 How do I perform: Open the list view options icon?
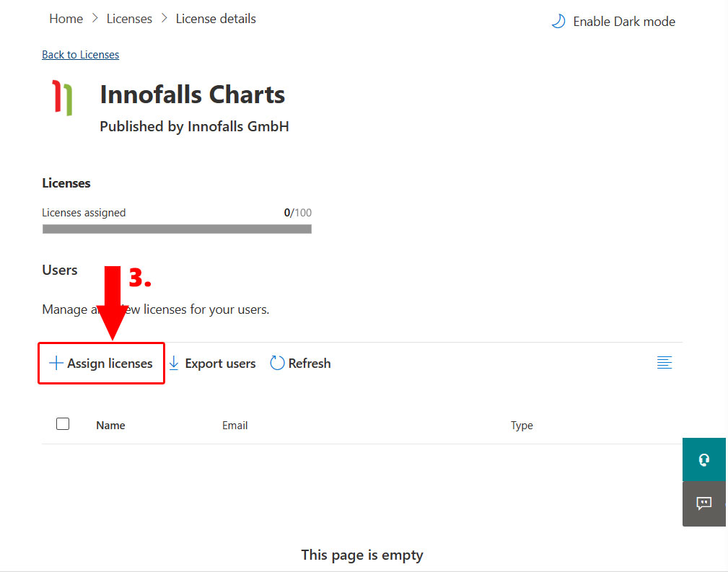[x=665, y=363]
